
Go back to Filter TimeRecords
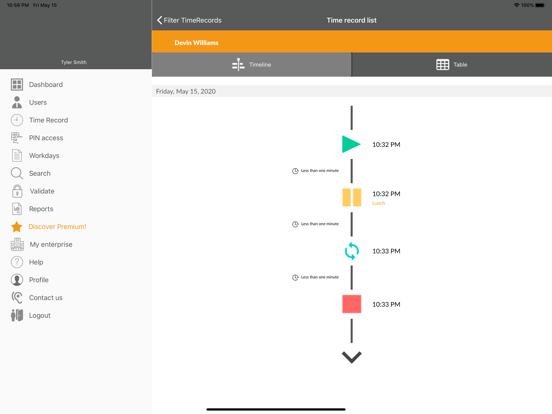(189, 20)
